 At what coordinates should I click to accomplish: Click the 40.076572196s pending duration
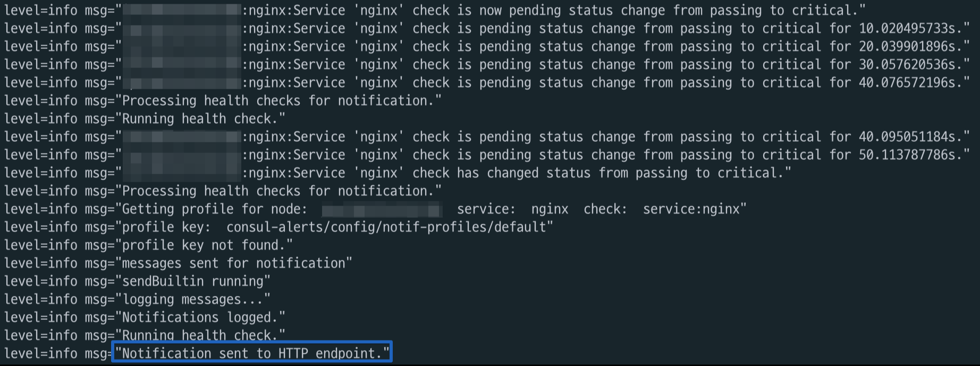pyautogui.click(x=910, y=82)
